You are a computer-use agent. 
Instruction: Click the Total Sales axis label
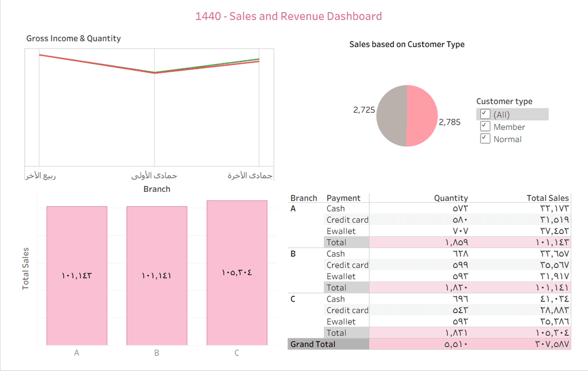click(26, 268)
